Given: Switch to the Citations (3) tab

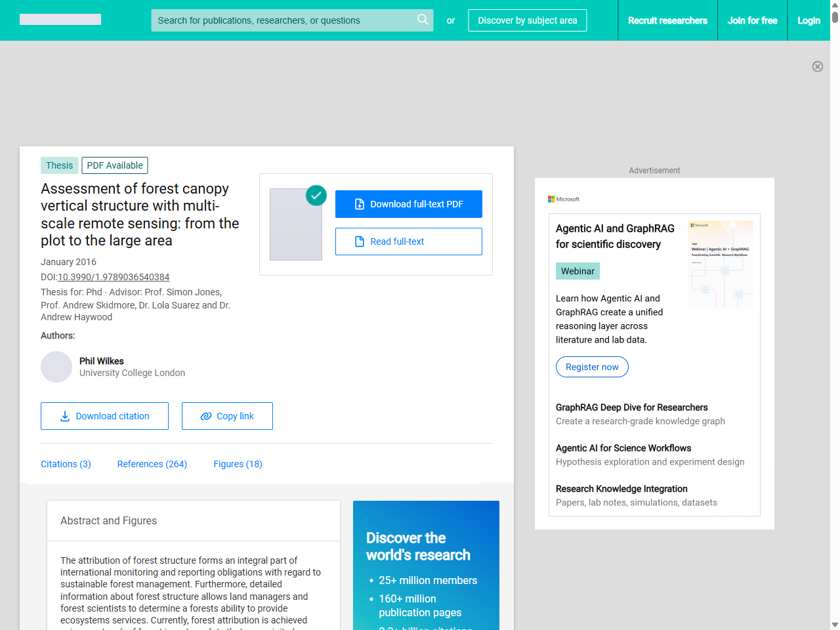Looking at the screenshot, I should pos(66,464).
